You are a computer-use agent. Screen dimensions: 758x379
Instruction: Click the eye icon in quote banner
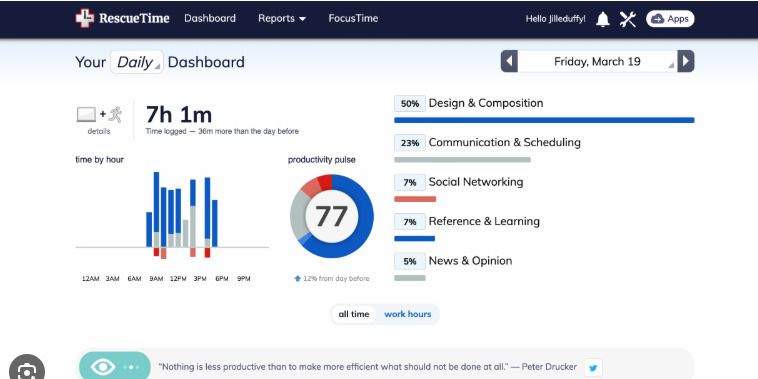103,367
